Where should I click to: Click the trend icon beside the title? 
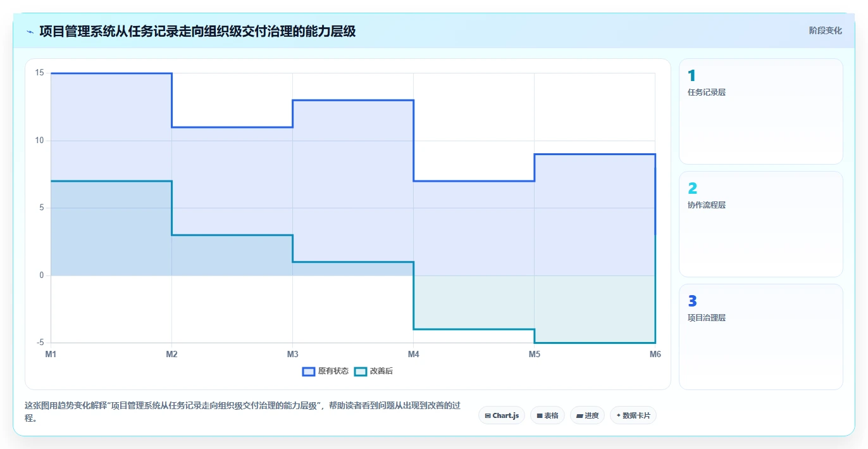click(30, 31)
